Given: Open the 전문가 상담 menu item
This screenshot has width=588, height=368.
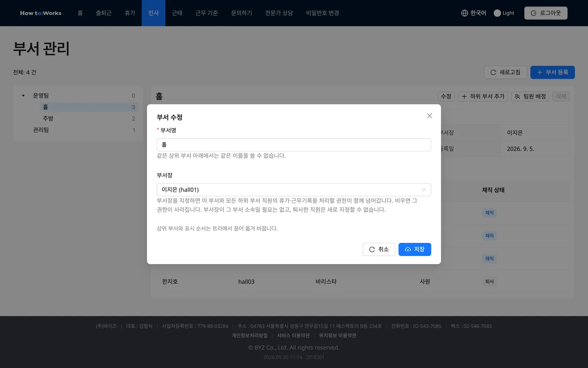Looking at the screenshot, I should pos(279,13).
